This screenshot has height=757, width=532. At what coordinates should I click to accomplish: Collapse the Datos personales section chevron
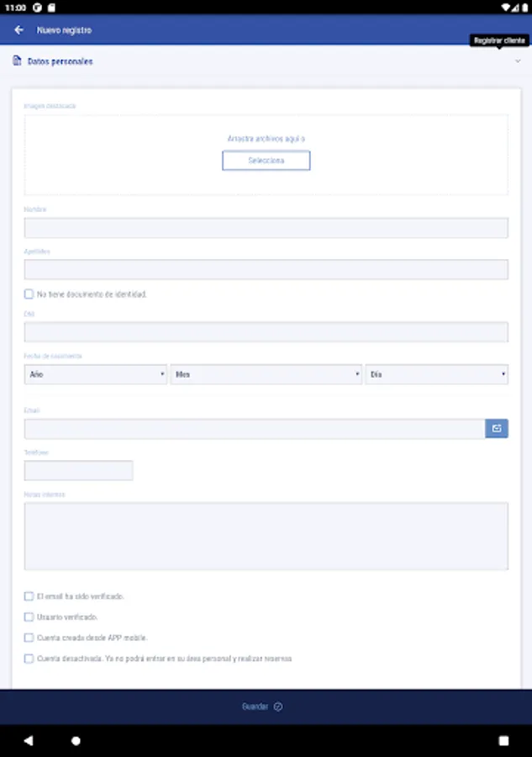click(x=518, y=61)
